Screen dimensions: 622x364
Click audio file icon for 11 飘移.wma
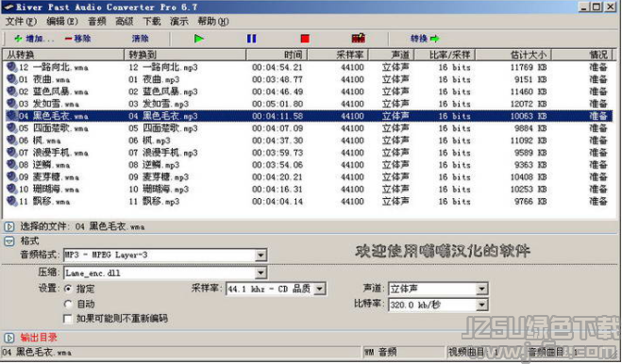(x=12, y=202)
